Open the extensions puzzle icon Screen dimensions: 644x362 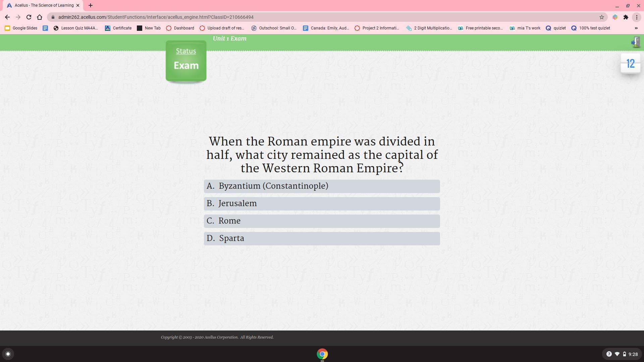626,17
